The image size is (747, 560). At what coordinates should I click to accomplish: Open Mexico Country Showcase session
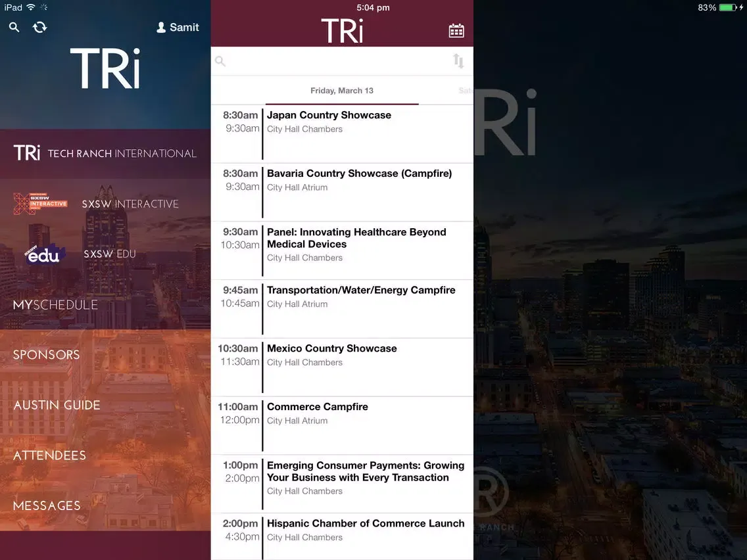[342, 367]
